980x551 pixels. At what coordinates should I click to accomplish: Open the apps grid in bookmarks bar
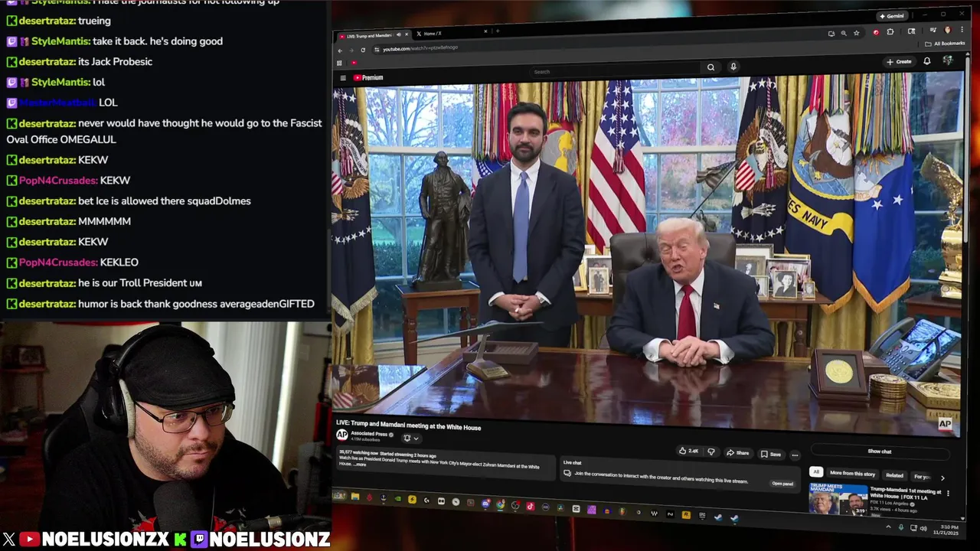tap(339, 63)
